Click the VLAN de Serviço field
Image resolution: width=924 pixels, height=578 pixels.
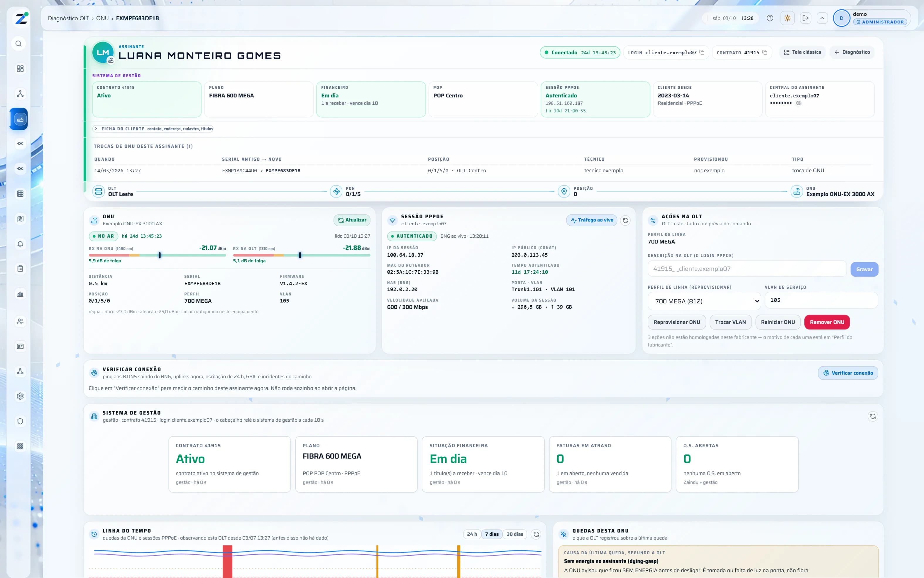pos(821,300)
